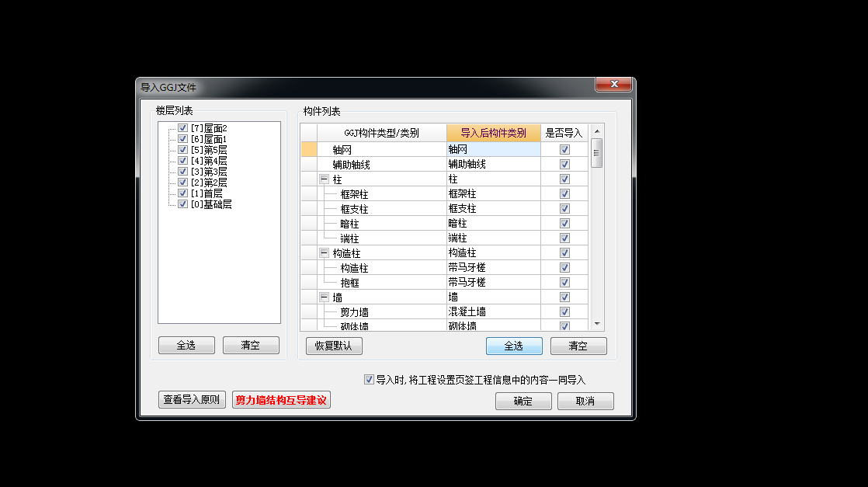Click 是否导入 column header
Image resolution: width=868 pixels, height=487 pixels.
point(564,133)
